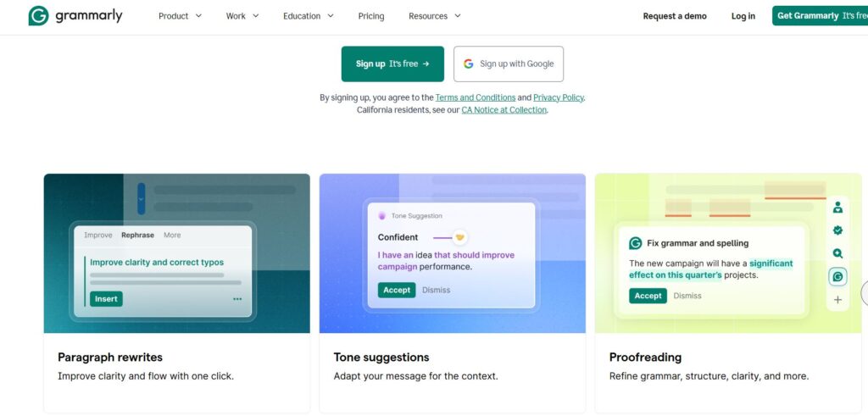This screenshot has height=416, width=868.
Task: Click the magnifier icon in proofreading sidebar
Action: [x=837, y=253]
